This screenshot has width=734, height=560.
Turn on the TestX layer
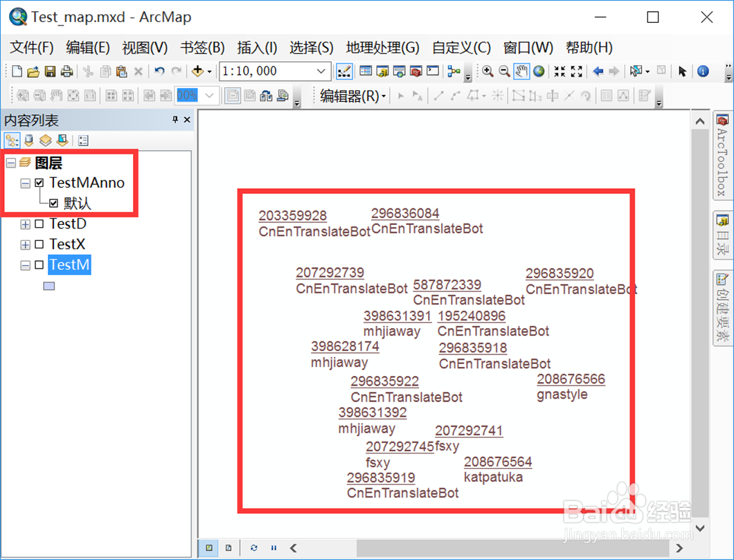click(39, 244)
